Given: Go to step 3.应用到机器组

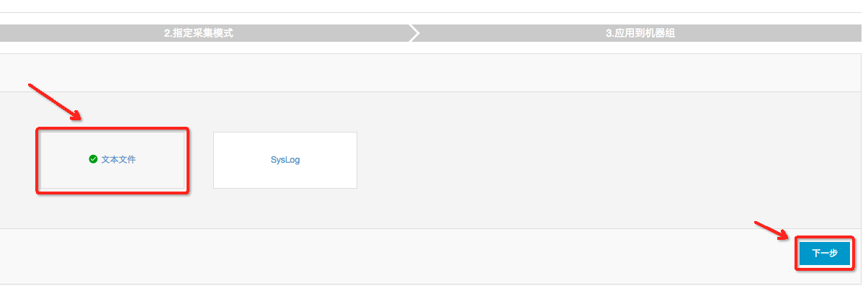Looking at the screenshot, I should [x=640, y=33].
